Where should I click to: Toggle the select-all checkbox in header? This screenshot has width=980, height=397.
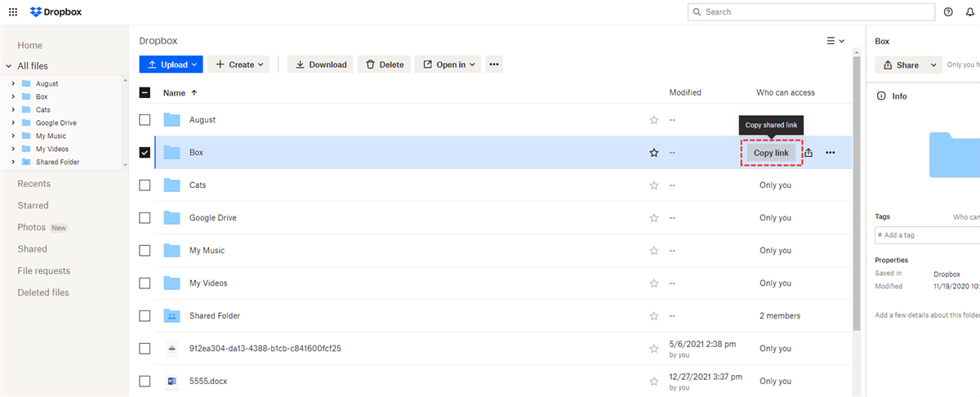[145, 93]
